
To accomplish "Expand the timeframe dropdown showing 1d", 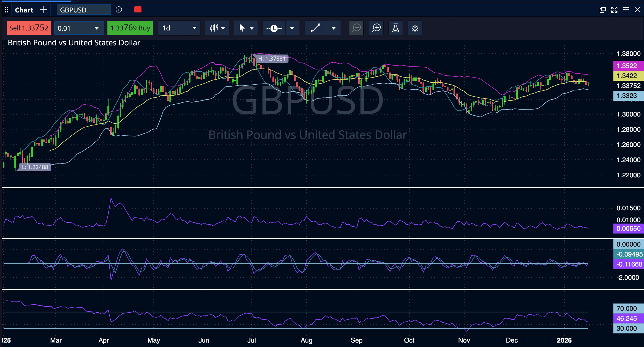I will (194, 28).
